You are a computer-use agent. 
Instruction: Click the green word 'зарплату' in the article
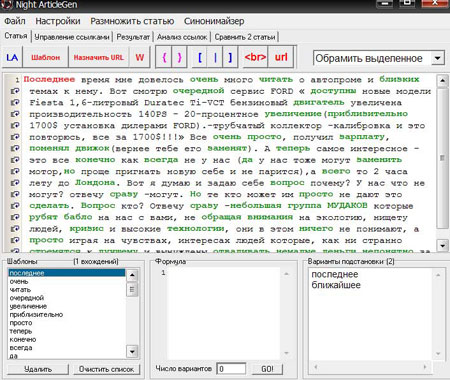[x=362, y=137]
